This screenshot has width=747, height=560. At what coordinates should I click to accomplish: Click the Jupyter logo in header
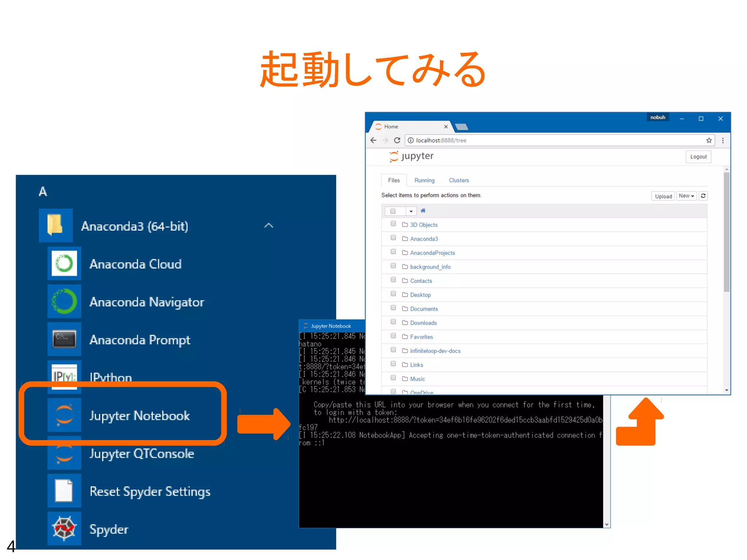[411, 156]
